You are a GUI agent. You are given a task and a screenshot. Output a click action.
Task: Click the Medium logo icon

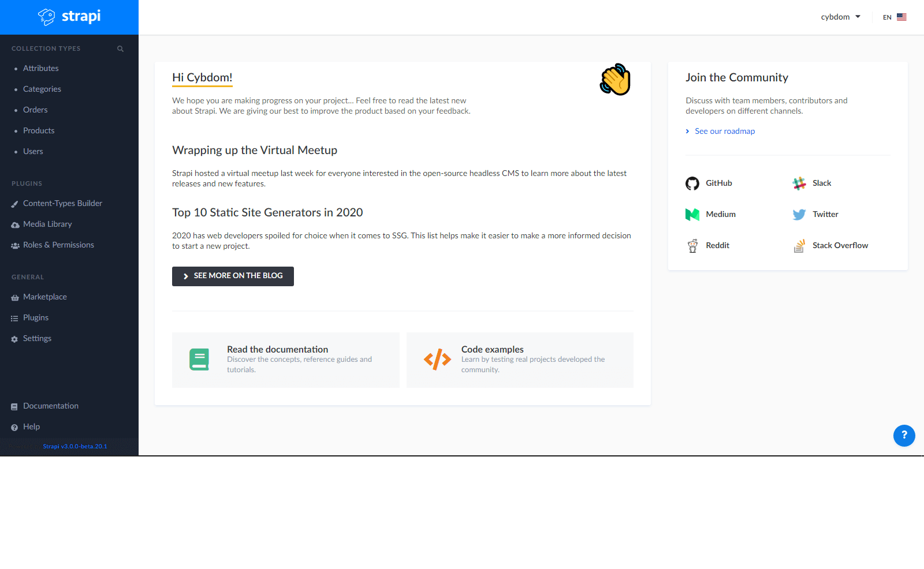point(692,215)
